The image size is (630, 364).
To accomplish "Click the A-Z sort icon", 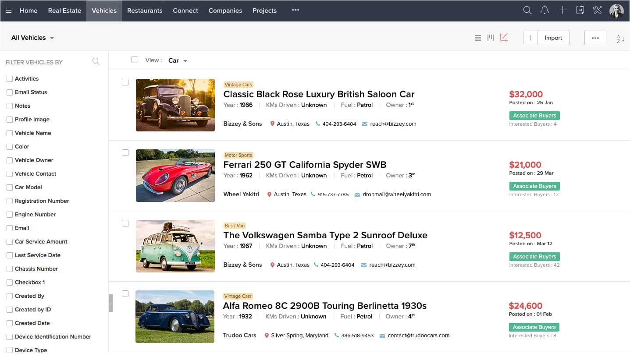I will click(x=620, y=39).
